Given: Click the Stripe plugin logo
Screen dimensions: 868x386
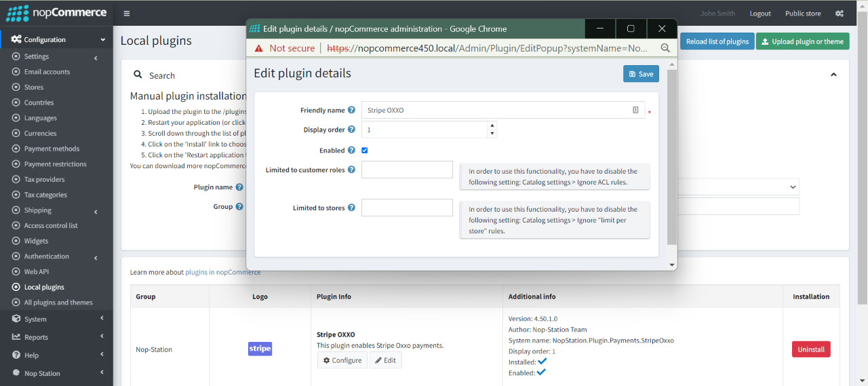Looking at the screenshot, I should [260, 349].
